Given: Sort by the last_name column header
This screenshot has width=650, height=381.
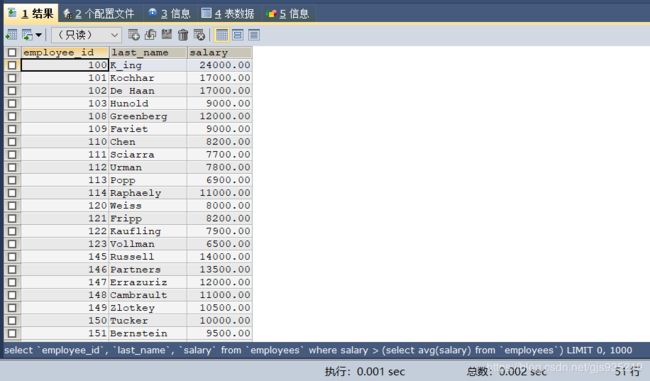Looking at the screenshot, I should [148, 52].
